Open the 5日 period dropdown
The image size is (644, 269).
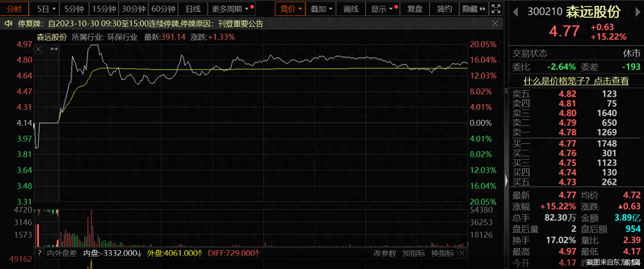tap(46, 9)
